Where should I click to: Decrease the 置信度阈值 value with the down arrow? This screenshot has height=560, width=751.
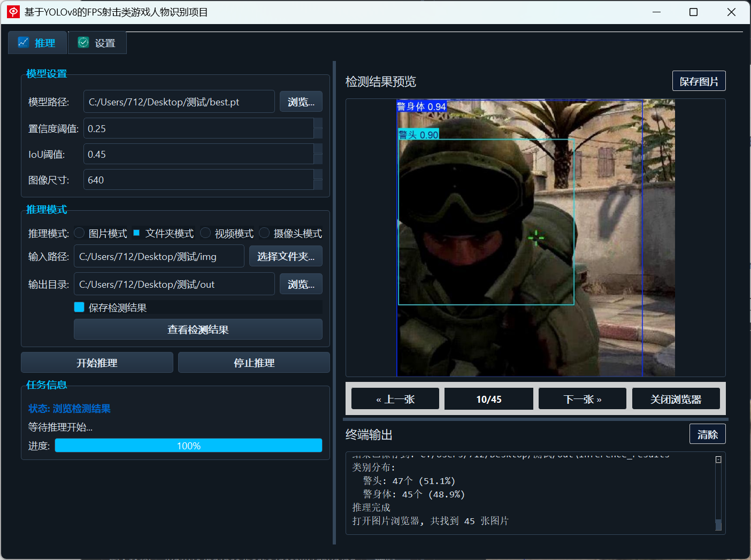(x=318, y=134)
